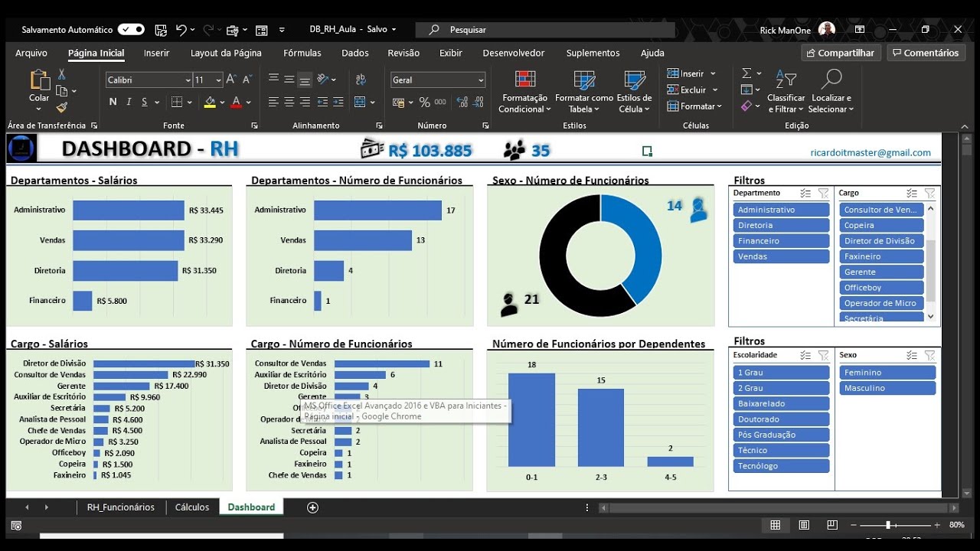The height and width of the screenshot is (551, 980).
Task: Click the Sort and Filter icon
Action: tap(786, 80)
